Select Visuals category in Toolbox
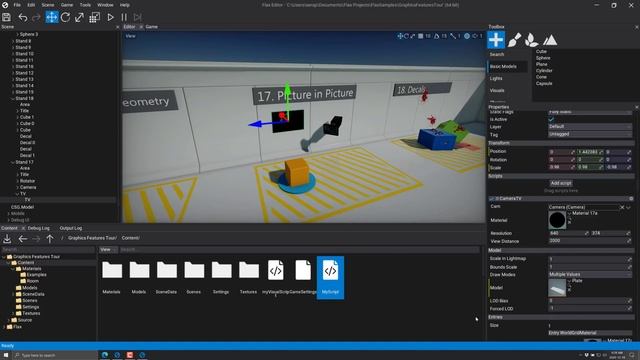The height and width of the screenshot is (360, 640). coord(497,91)
